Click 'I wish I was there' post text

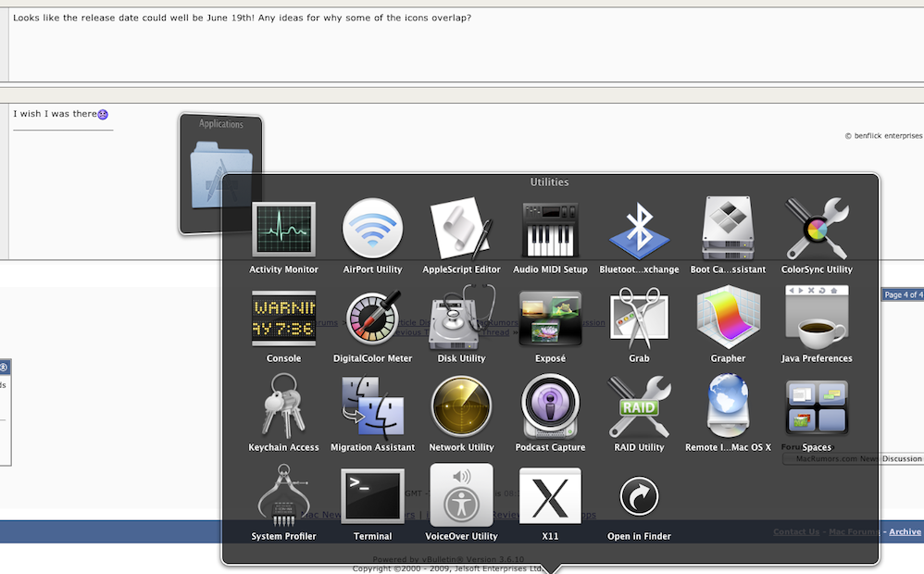pos(55,114)
